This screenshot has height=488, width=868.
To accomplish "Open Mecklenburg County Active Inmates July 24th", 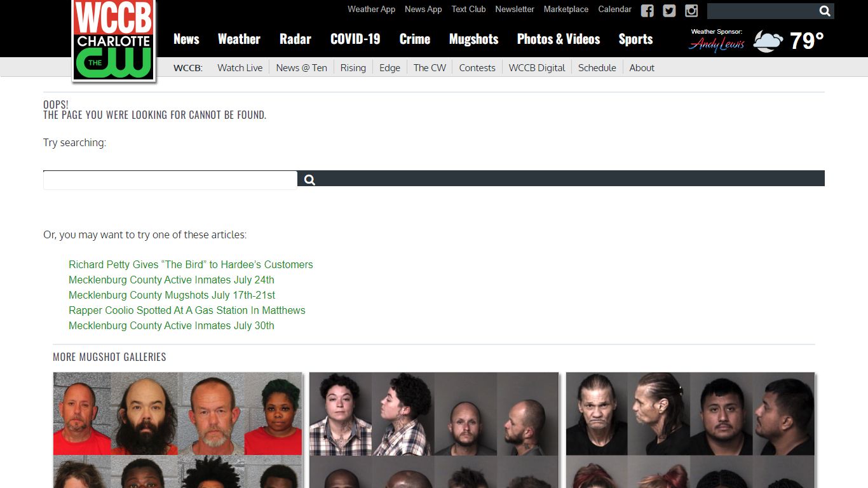I will point(172,280).
